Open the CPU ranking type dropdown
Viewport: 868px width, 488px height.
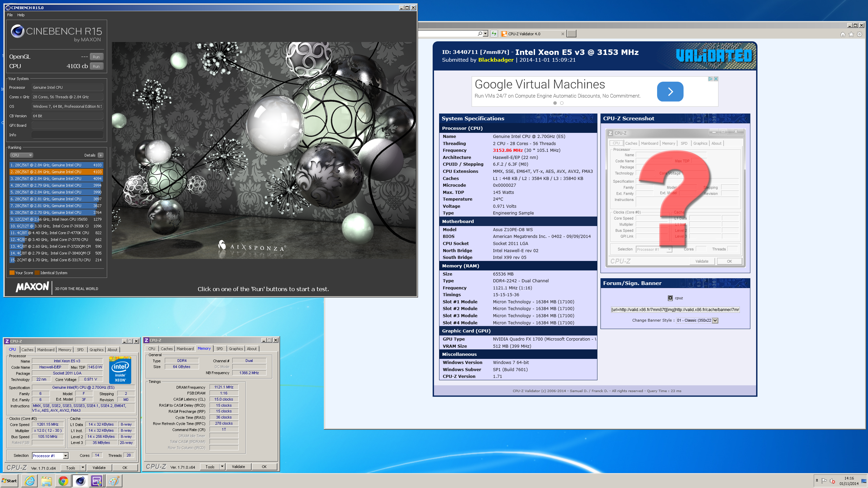click(21, 155)
